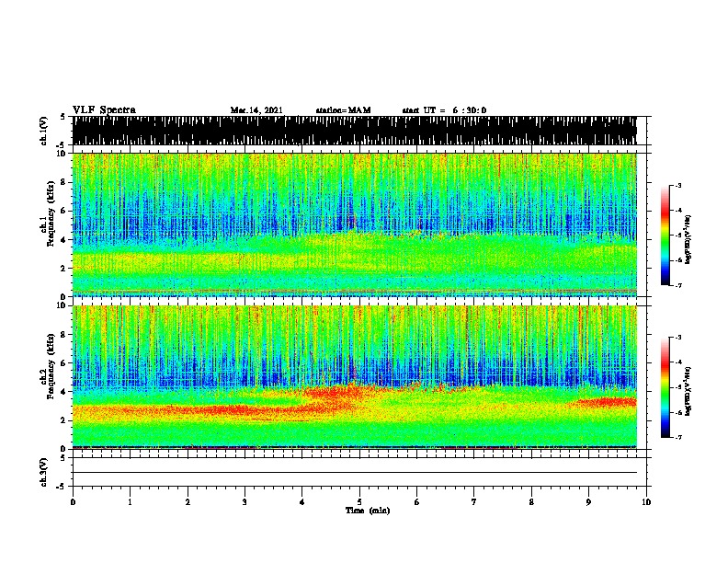Click the "VLF Spectra" plot title

point(104,110)
